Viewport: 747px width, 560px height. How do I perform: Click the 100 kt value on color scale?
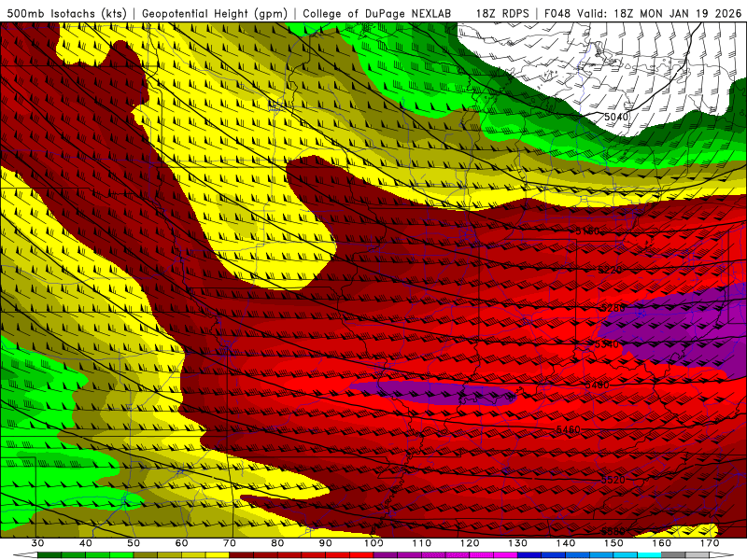point(374,543)
